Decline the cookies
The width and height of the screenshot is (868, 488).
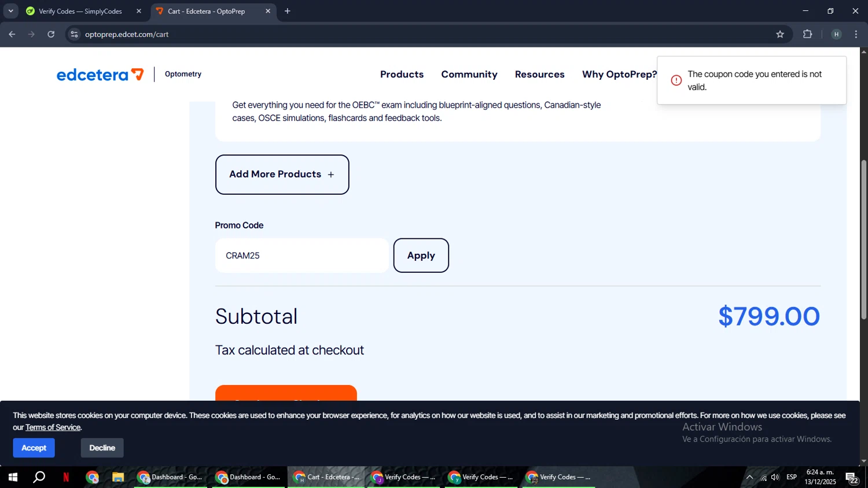point(102,448)
